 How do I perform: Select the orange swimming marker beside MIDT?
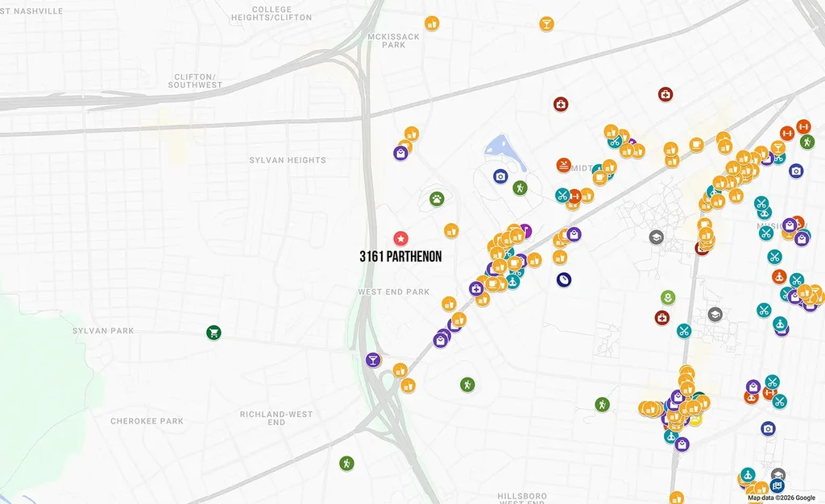564,166
